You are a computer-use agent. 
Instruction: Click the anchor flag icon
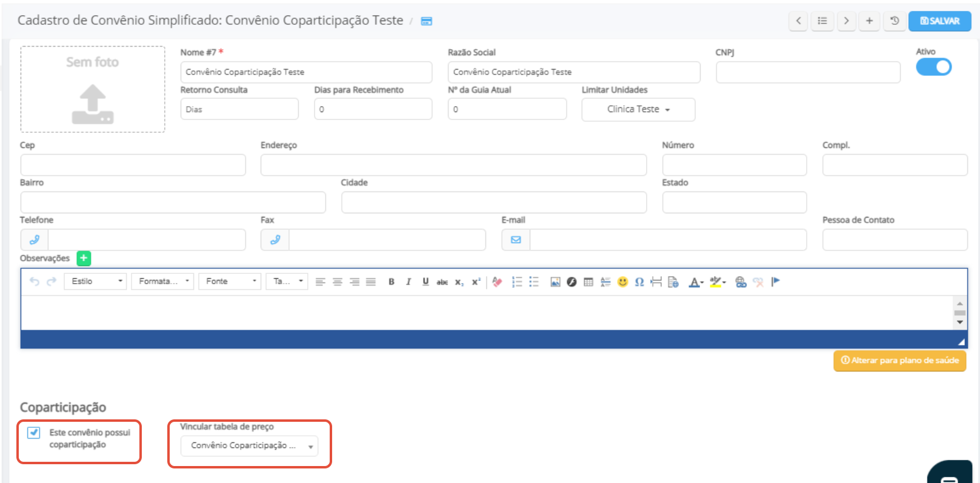click(775, 282)
